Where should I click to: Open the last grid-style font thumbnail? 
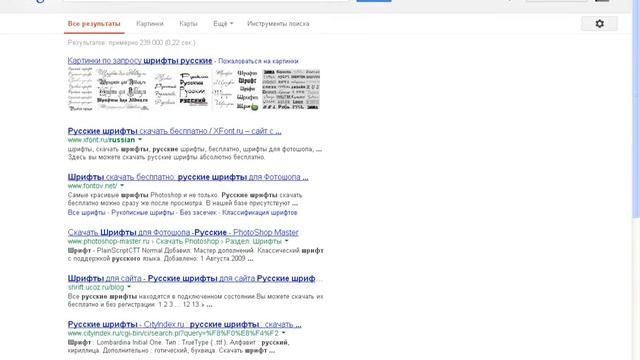tap(291, 89)
